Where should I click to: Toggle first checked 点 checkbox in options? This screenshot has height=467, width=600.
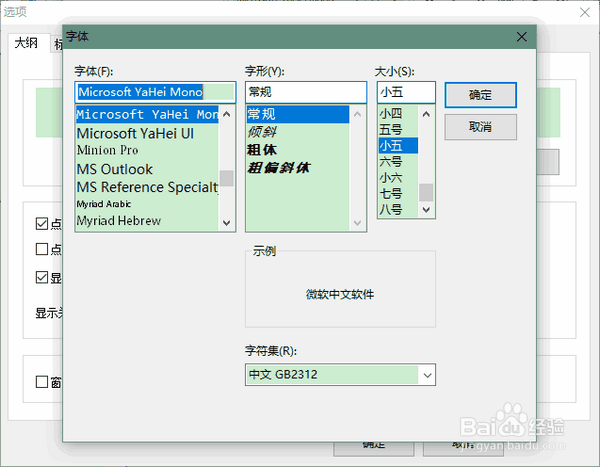click(x=42, y=224)
